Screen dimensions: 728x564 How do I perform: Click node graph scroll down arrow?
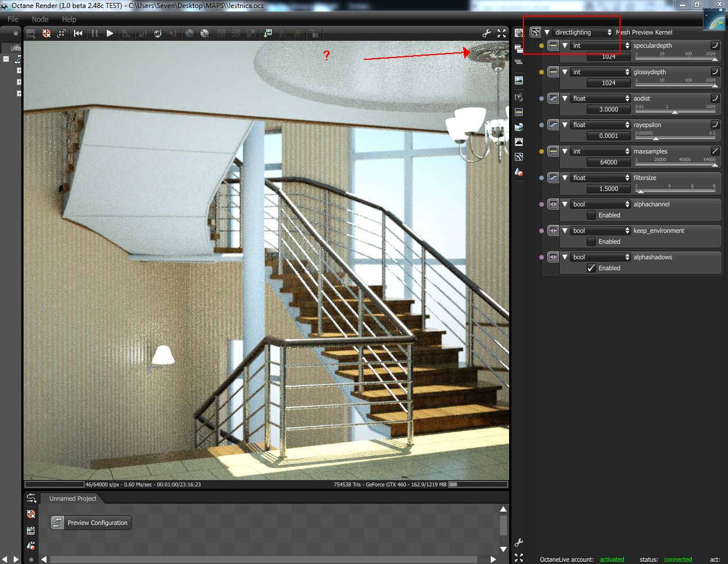tap(503, 549)
